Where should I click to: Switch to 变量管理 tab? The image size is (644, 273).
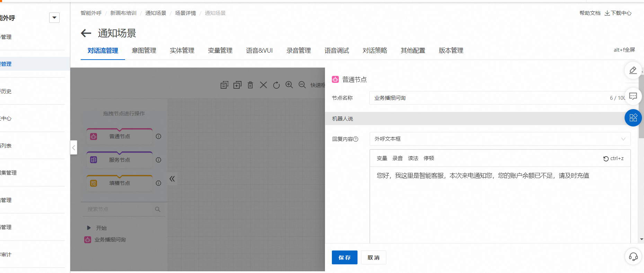pos(220,51)
